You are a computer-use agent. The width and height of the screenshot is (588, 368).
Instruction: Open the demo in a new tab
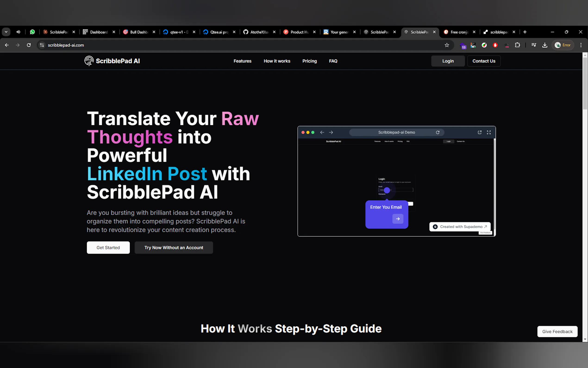tap(480, 132)
